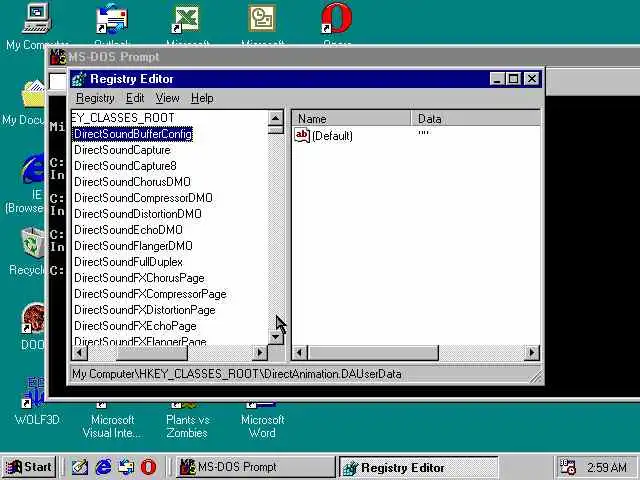Select the DirectSoundFullDuplex key

click(x=128, y=262)
